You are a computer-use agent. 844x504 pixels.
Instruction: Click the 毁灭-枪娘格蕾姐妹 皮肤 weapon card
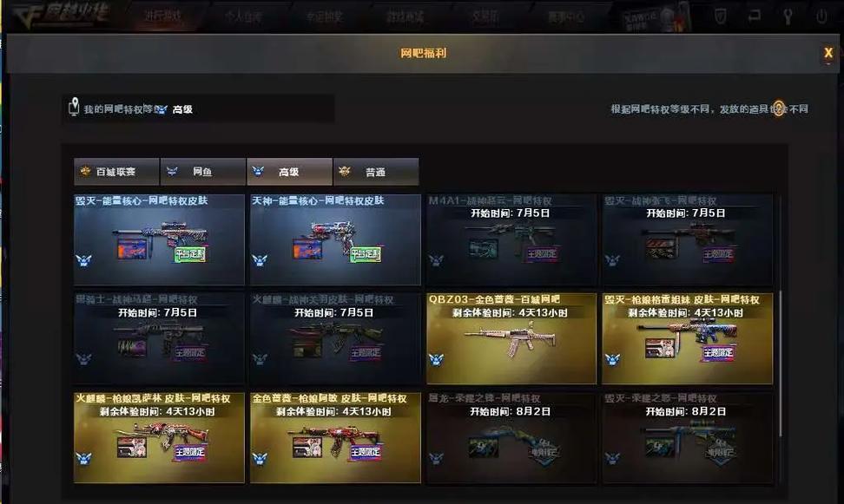coord(688,338)
